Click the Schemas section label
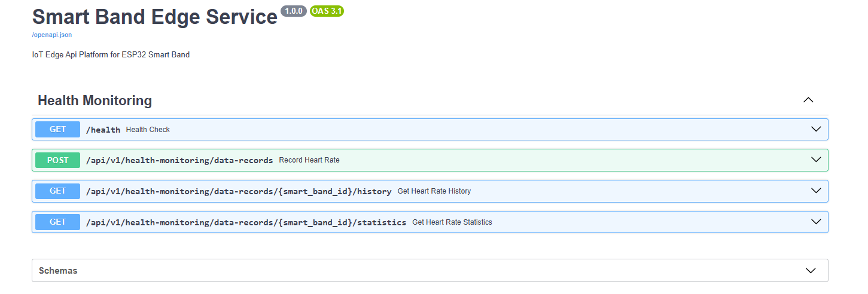This screenshot has height=294, width=868. pos(58,271)
